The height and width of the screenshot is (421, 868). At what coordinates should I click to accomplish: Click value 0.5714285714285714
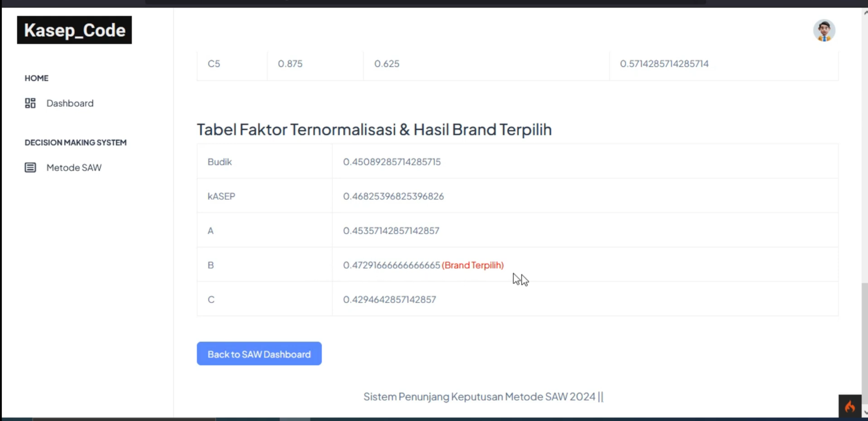pyautogui.click(x=664, y=63)
